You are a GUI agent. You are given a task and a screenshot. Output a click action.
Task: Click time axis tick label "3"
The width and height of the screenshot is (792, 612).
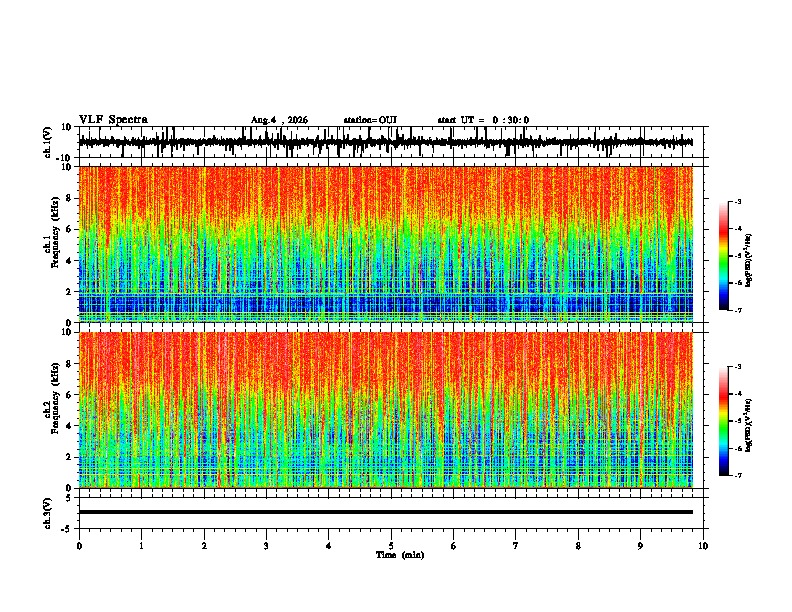click(266, 546)
